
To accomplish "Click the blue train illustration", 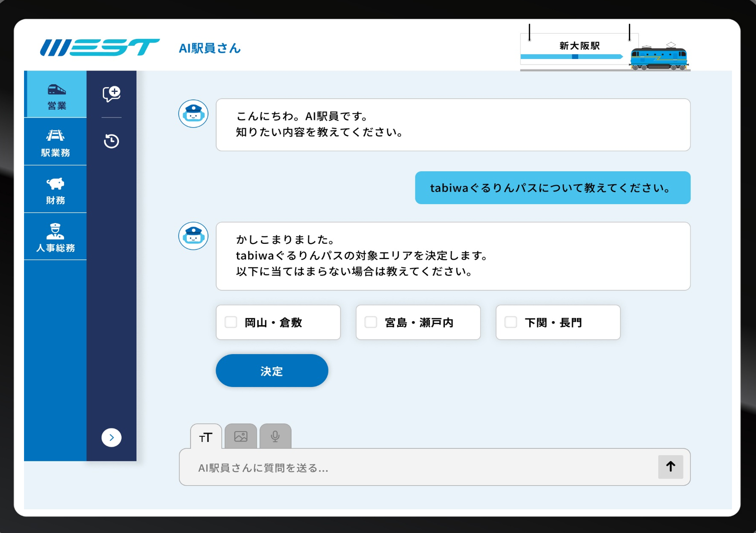I will pos(659,59).
